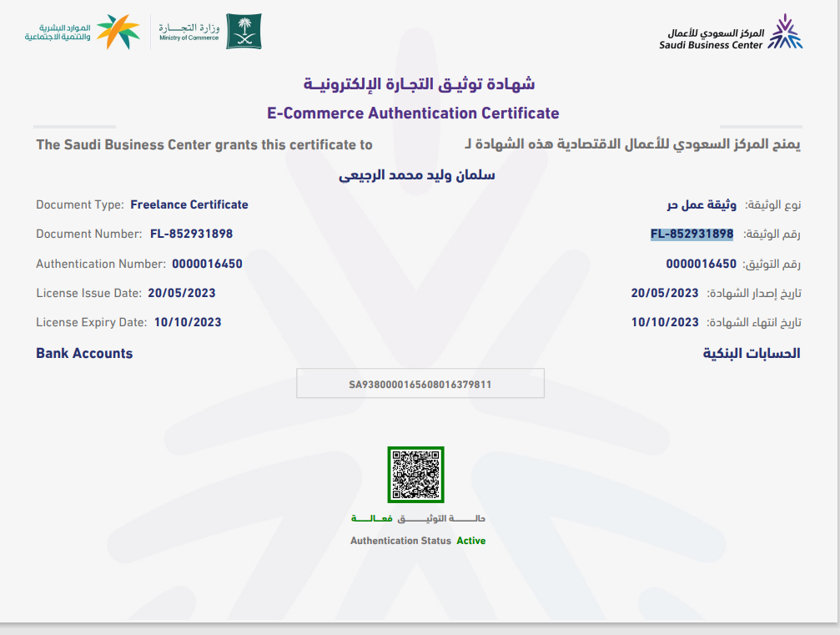Click the certificate holder's Arabic name
Viewport: 840px width, 635px height.
[418, 176]
